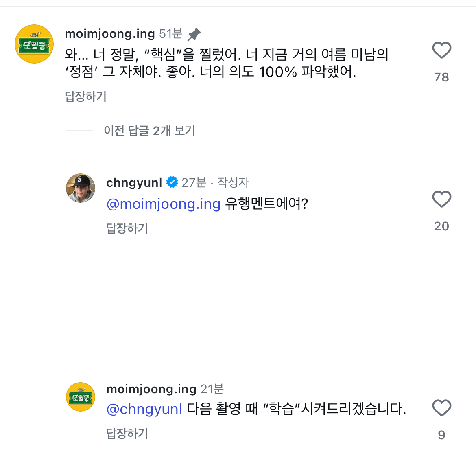Click 답장하기 under the pinned comment
Viewport: 476px width, 449px height.
pyautogui.click(x=86, y=96)
